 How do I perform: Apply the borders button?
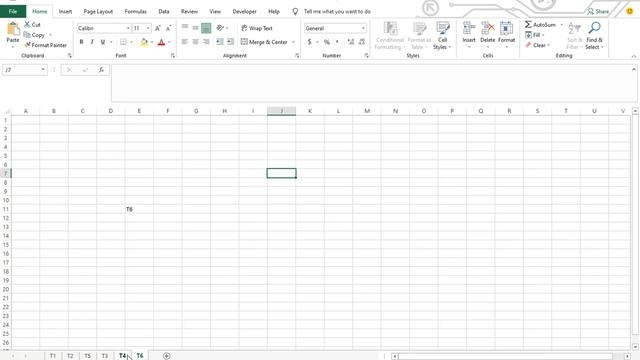pos(123,42)
